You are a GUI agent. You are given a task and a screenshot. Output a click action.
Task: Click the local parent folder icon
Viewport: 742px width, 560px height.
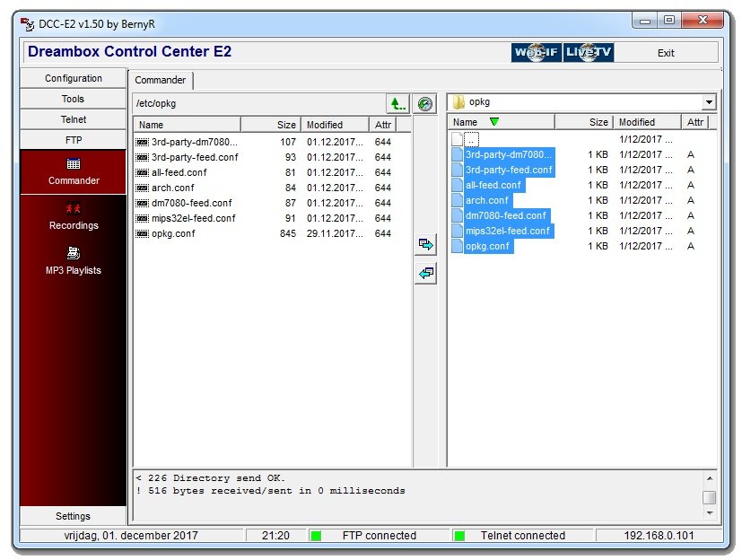(x=457, y=139)
